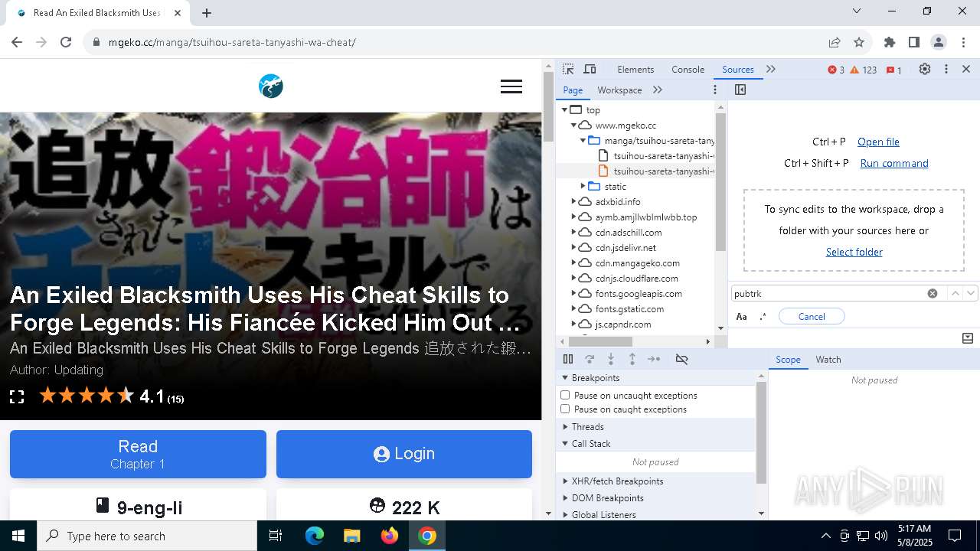Click the fullscreen cover icon
Image resolution: width=980 pixels, height=551 pixels.
pyautogui.click(x=17, y=396)
